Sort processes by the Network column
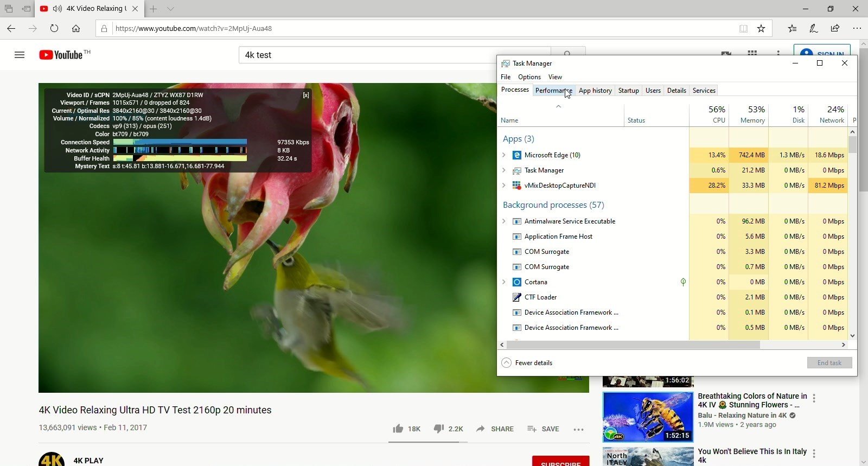 (x=828, y=115)
